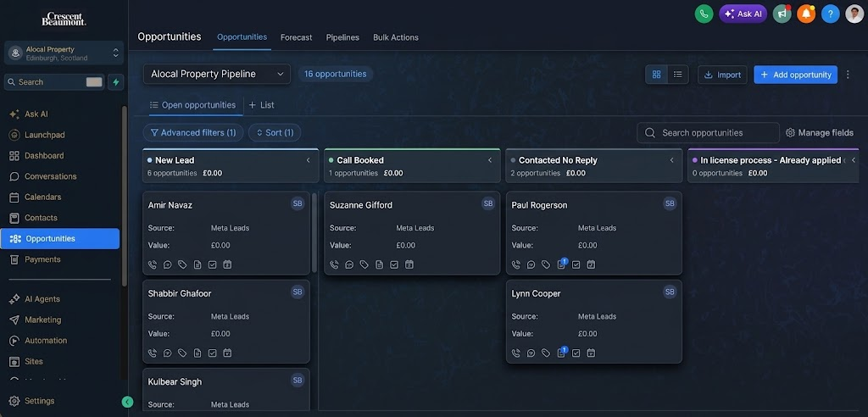Call Shabbir Ghafoor via phone icon
868x417 pixels.
[153, 353]
